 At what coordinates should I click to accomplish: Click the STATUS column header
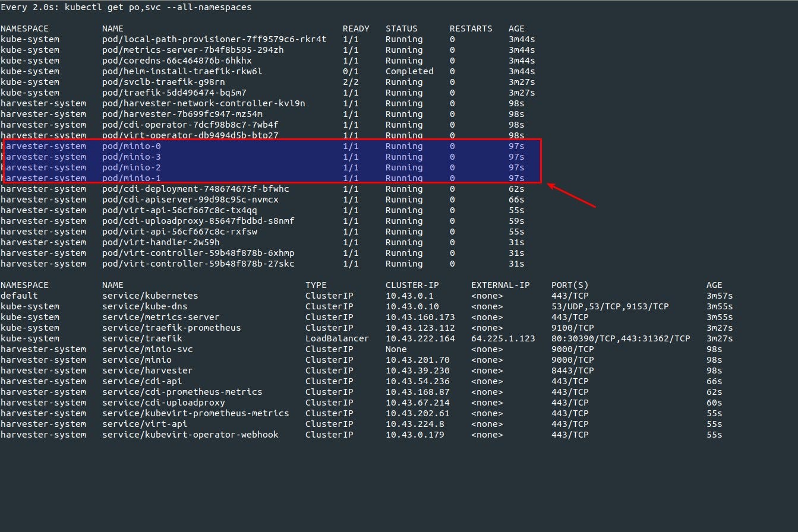click(x=401, y=28)
